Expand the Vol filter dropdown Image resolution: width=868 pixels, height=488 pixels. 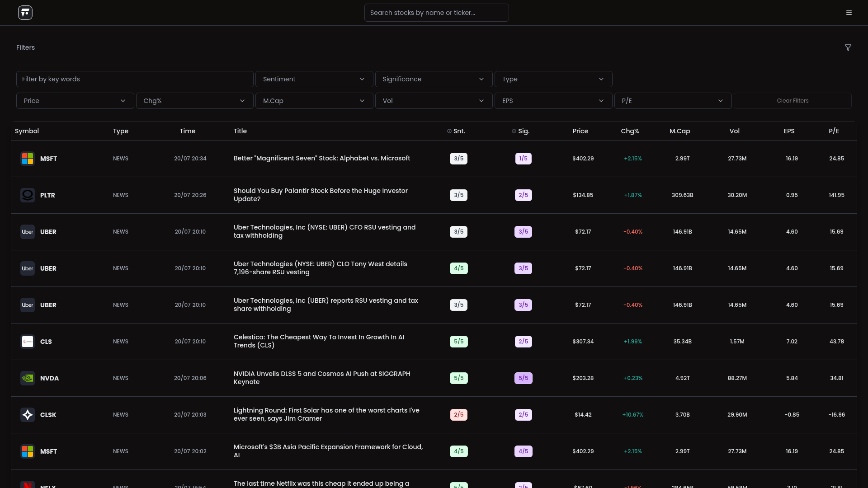[x=434, y=101]
